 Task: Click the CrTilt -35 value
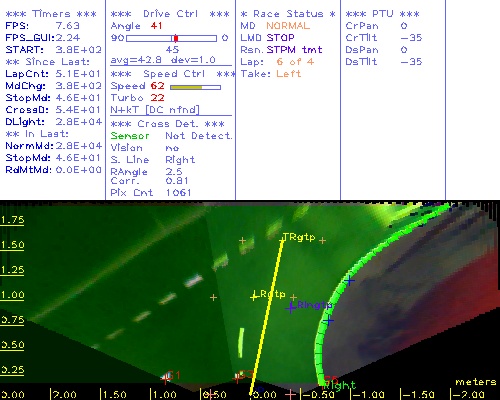411,38
